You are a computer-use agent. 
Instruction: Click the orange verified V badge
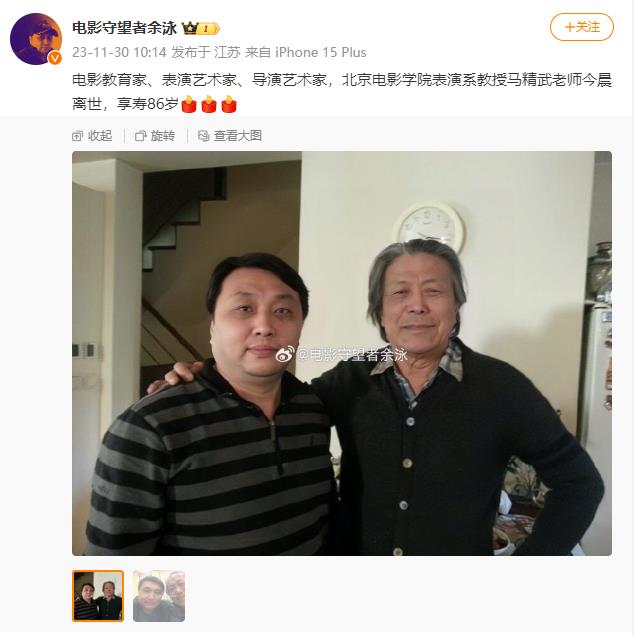(55, 58)
